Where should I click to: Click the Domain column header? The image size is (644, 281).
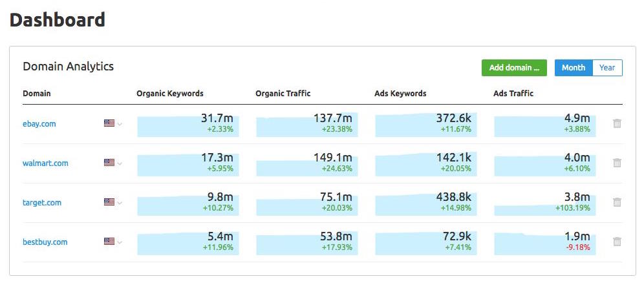coord(37,94)
